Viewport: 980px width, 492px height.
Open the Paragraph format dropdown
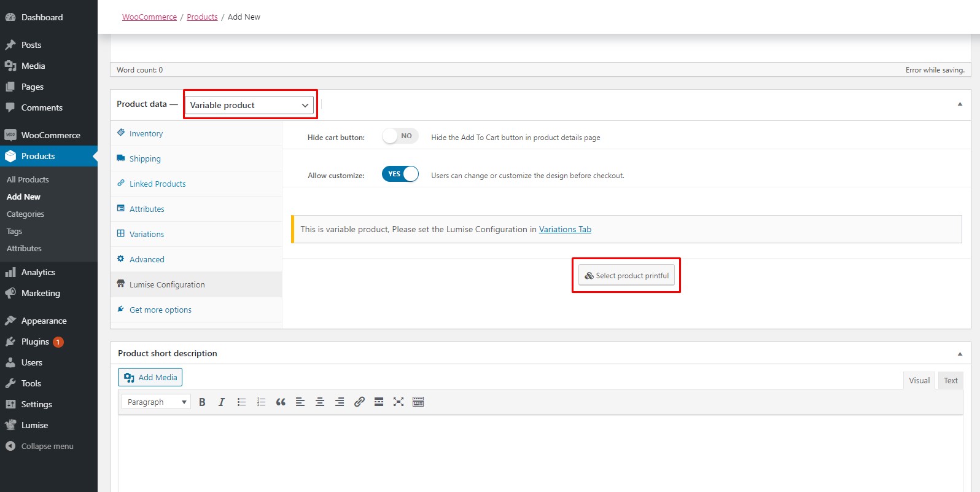click(156, 402)
